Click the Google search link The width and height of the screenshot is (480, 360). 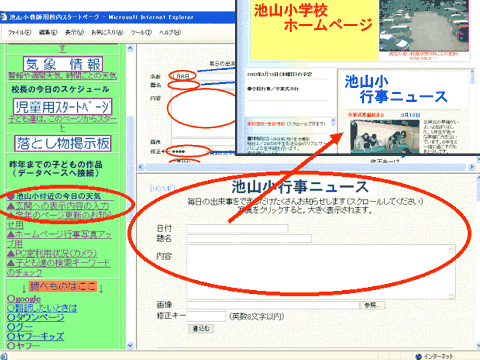point(24,299)
